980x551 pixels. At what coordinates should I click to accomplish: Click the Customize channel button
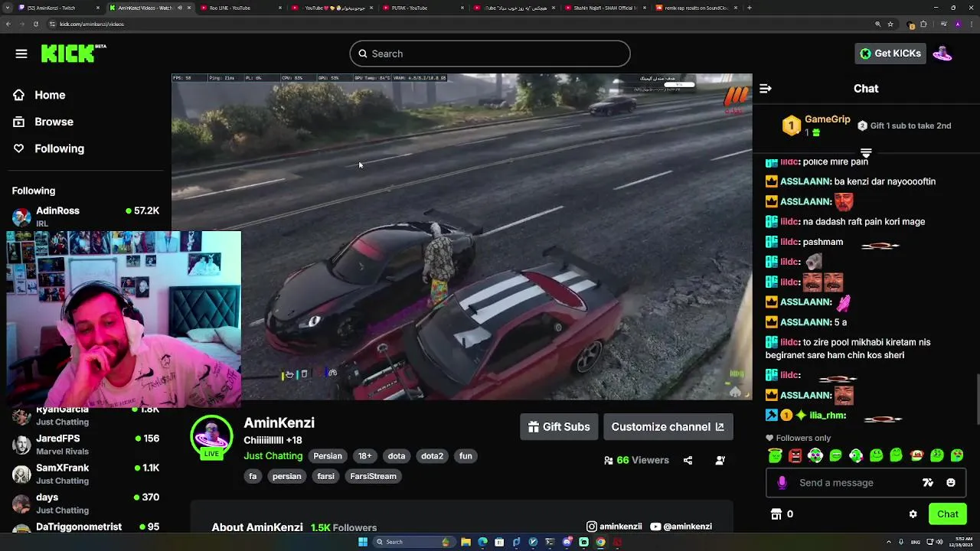click(x=668, y=427)
